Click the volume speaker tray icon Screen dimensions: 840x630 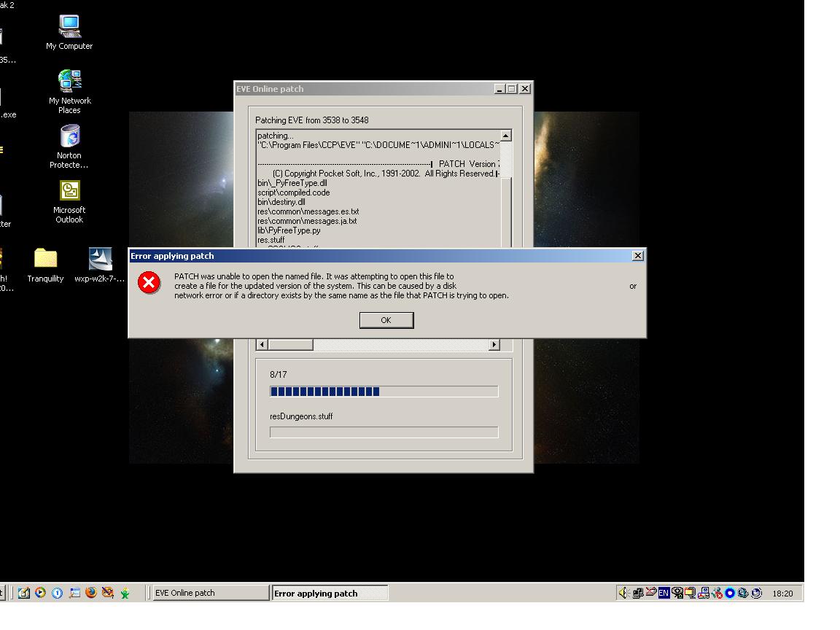point(623,593)
